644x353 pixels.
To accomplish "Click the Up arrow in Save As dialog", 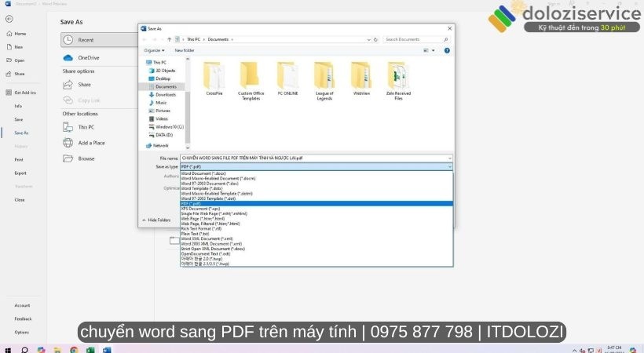I will (x=169, y=39).
